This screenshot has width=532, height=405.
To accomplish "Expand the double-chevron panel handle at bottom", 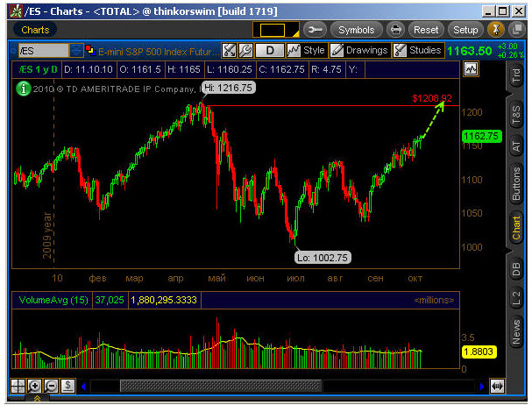I will pyautogui.click(x=37, y=398).
